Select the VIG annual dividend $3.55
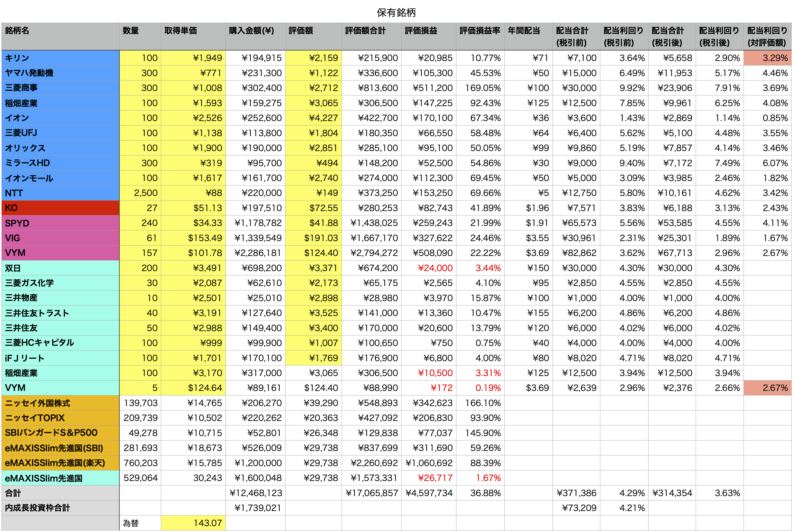The height and width of the screenshot is (532, 793). coord(528,238)
